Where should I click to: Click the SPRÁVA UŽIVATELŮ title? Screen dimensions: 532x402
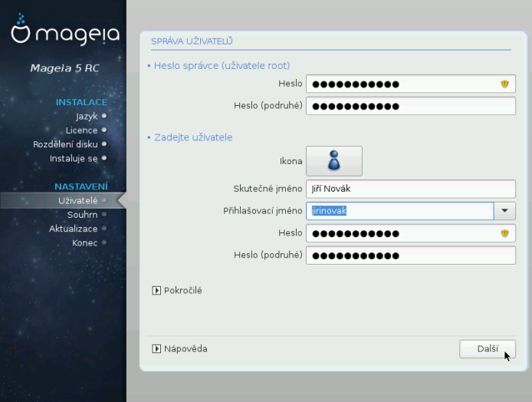click(192, 41)
